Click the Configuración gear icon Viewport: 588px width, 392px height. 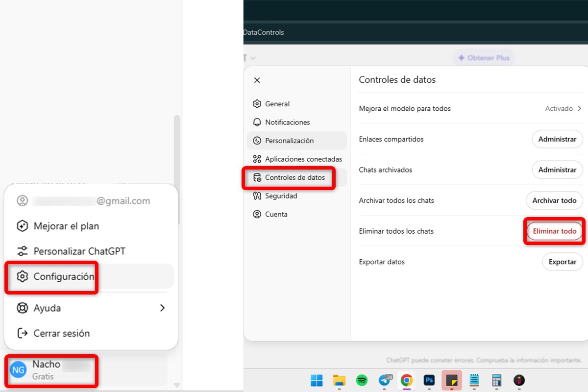(x=22, y=276)
